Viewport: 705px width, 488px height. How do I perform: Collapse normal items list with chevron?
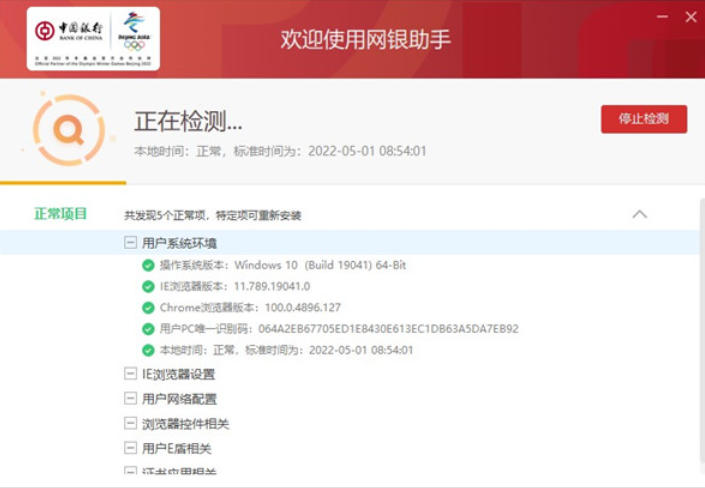click(640, 214)
